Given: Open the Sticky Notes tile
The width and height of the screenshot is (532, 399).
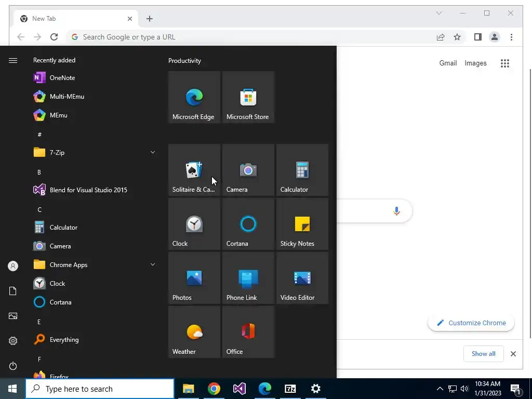Looking at the screenshot, I should (302, 224).
